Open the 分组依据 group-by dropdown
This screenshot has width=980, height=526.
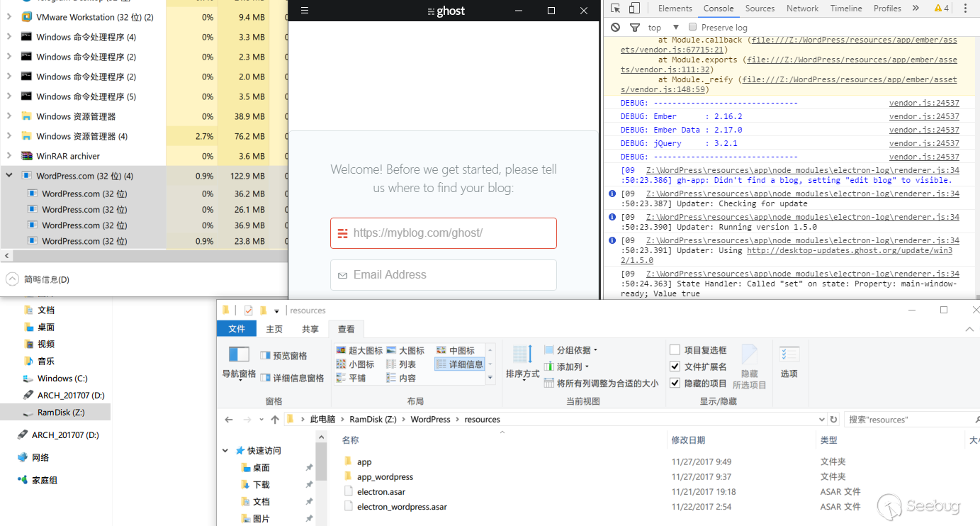[x=571, y=350]
